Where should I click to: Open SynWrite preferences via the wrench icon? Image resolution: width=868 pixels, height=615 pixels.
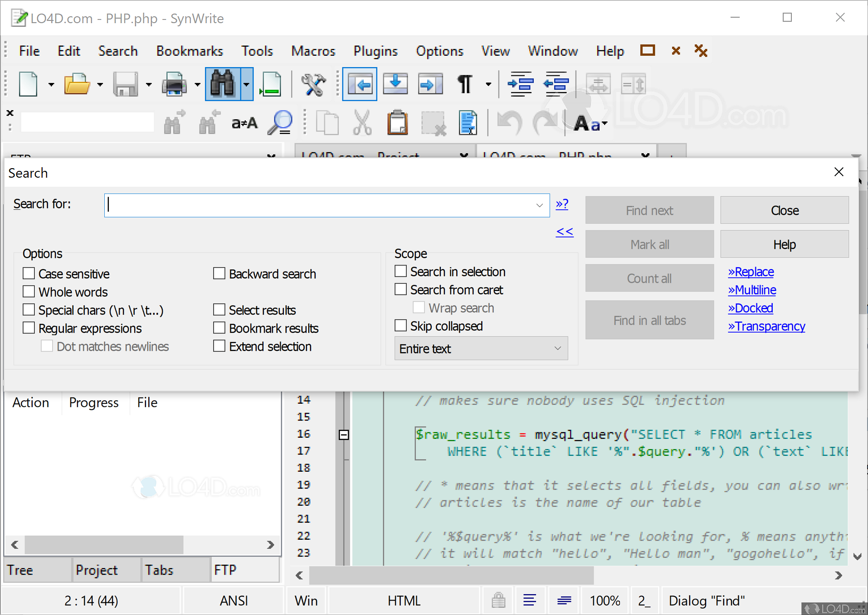pyautogui.click(x=313, y=84)
